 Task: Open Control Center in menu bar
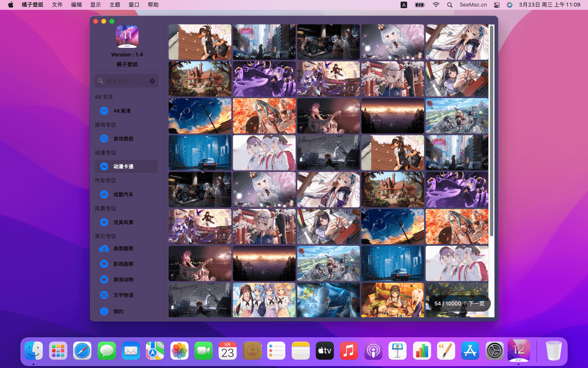tap(497, 5)
